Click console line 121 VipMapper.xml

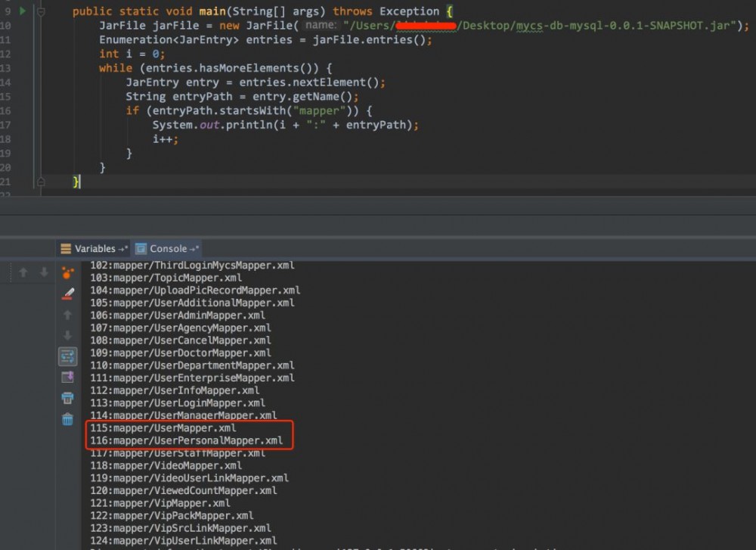pyautogui.click(x=160, y=504)
